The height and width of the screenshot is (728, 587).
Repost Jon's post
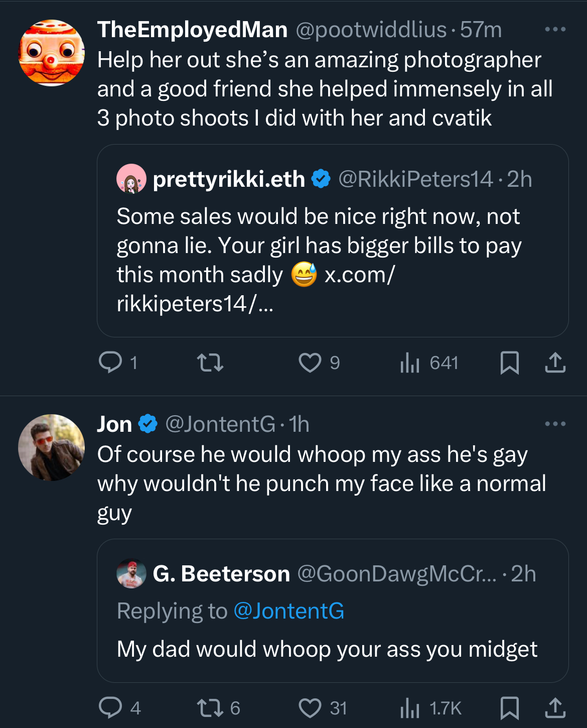pyautogui.click(x=210, y=707)
